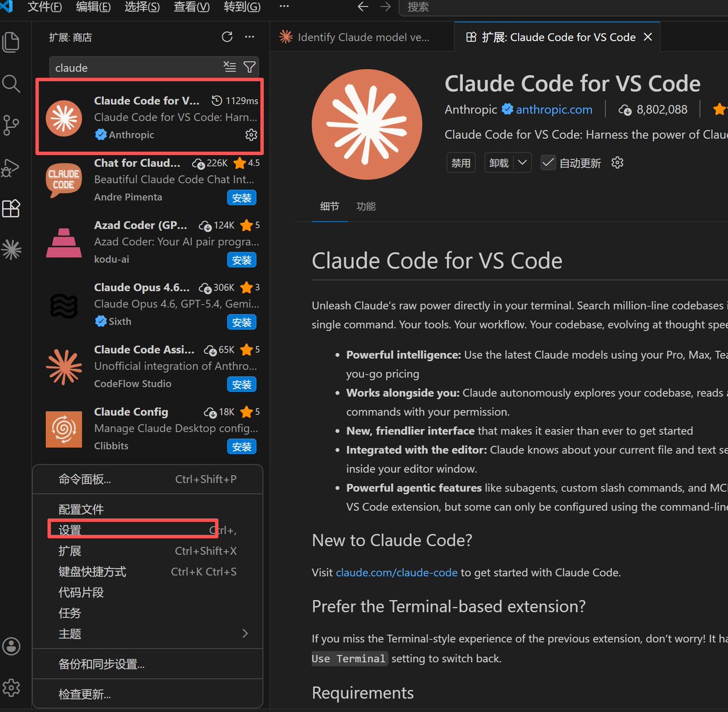728x712 pixels.
Task: Select the 细节 details tab
Action: click(329, 206)
